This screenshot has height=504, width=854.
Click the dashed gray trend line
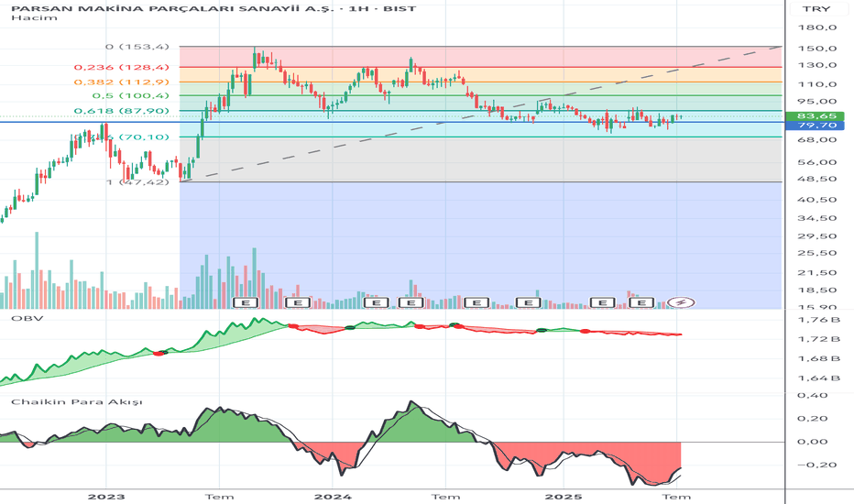pyautogui.click(x=479, y=115)
